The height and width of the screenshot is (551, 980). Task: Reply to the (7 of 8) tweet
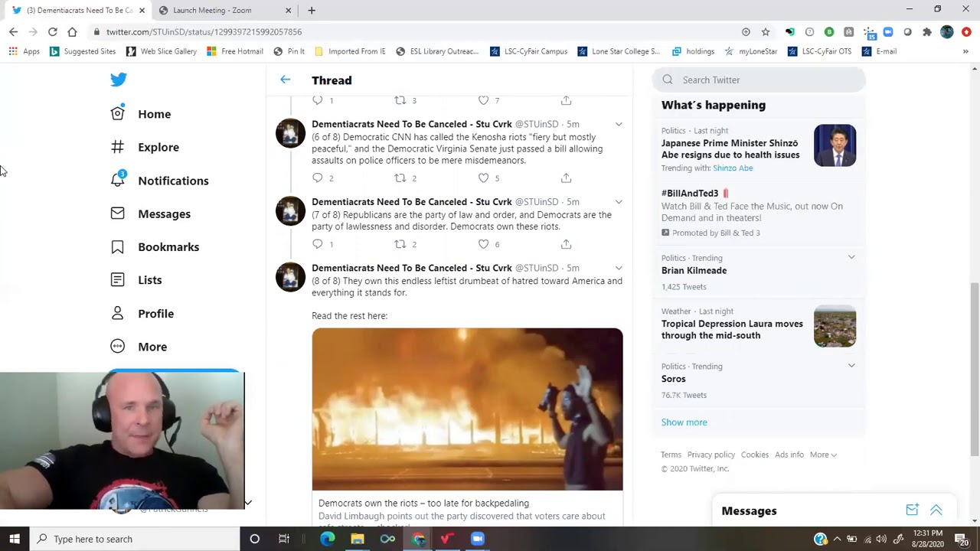[x=318, y=244]
